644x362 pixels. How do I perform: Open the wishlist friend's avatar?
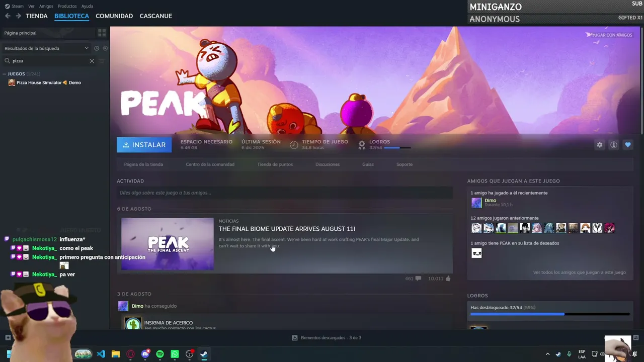tap(476, 253)
